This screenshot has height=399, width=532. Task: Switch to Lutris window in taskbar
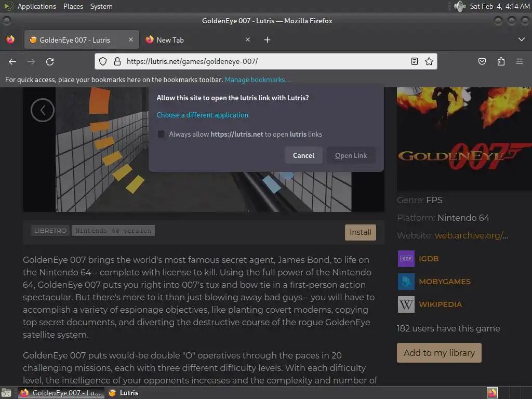pyautogui.click(x=124, y=393)
